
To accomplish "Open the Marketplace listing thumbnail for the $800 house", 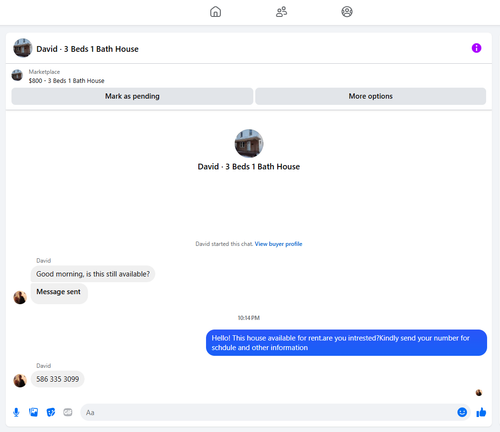I will [x=17, y=75].
